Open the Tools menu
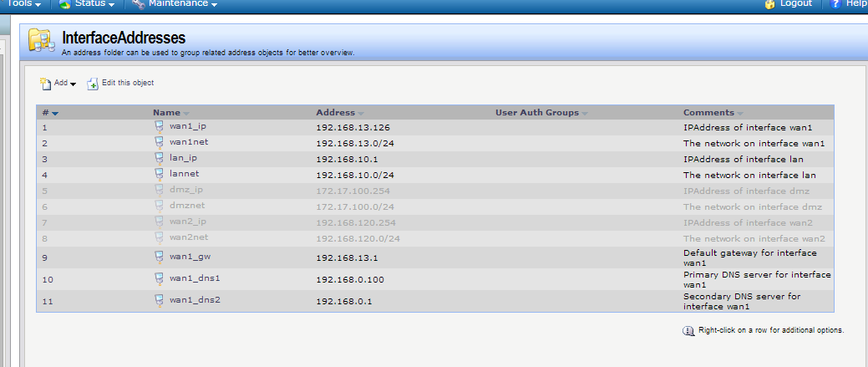 click(x=23, y=4)
